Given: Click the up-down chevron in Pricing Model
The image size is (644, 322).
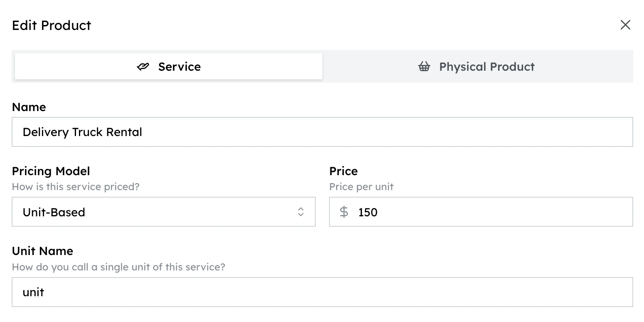Looking at the screenshot, I should (301, 212).
